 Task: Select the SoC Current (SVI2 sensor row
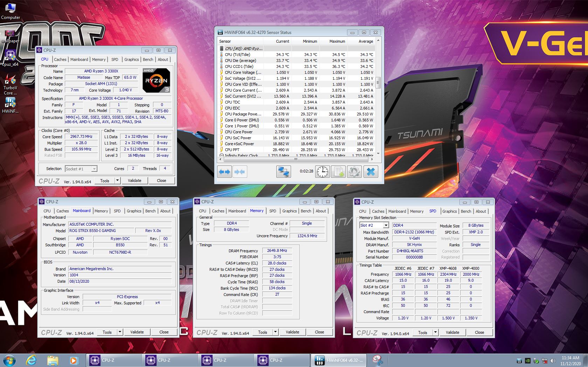296,96
